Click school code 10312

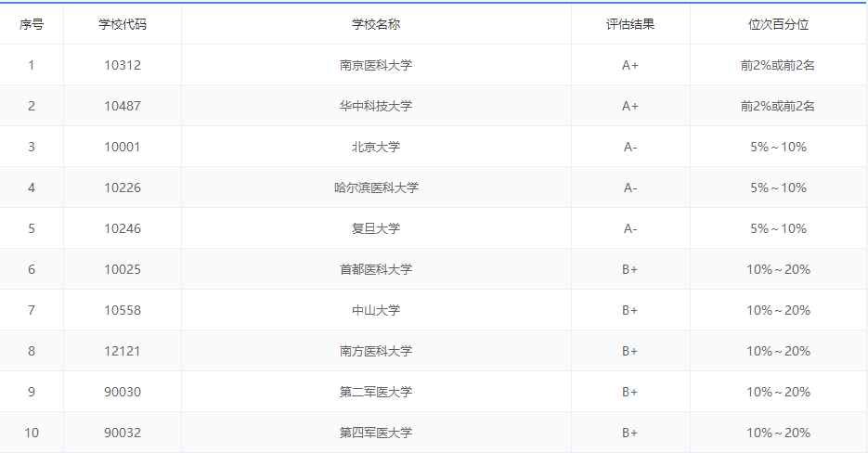coord(123,65)
